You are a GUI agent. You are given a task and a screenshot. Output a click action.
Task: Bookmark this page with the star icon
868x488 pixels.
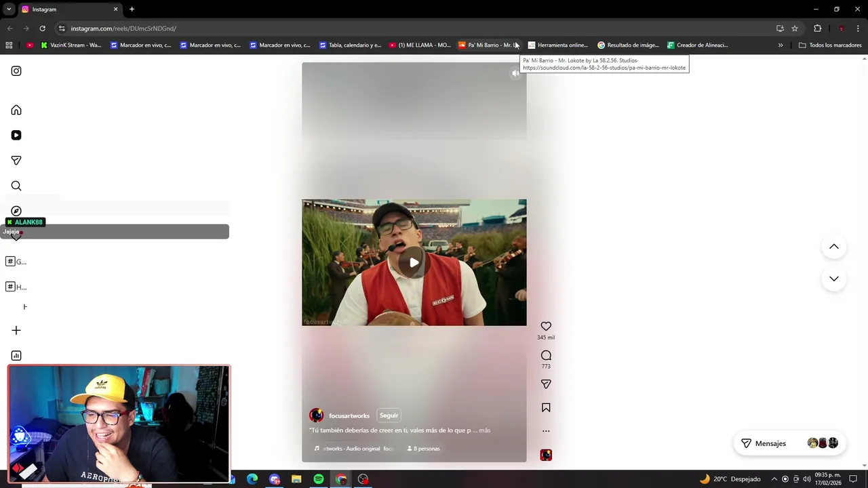click(795, 28)
